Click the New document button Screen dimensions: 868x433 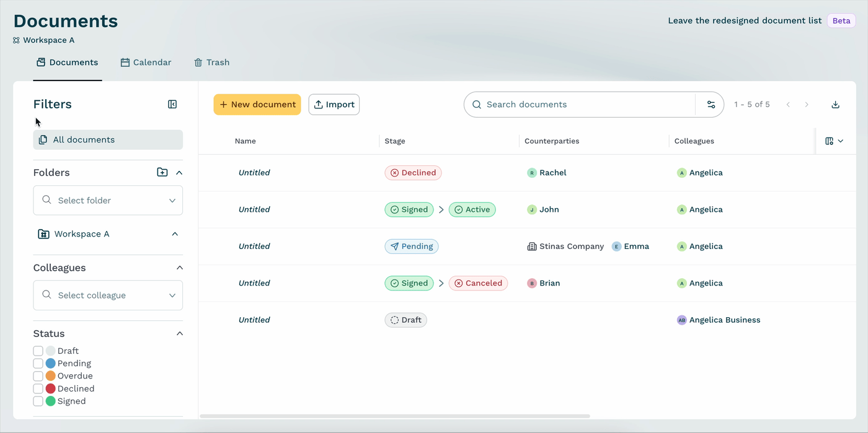pos(257,105)
